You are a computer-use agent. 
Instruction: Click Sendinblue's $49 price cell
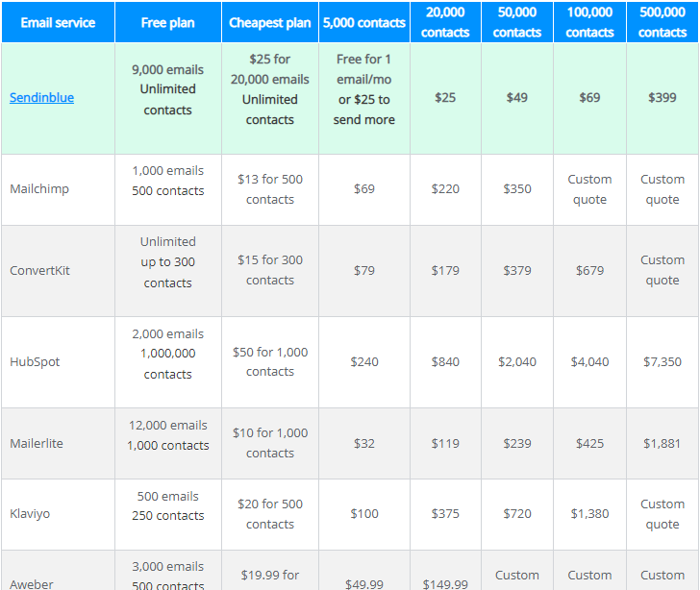tap(517, 98)
